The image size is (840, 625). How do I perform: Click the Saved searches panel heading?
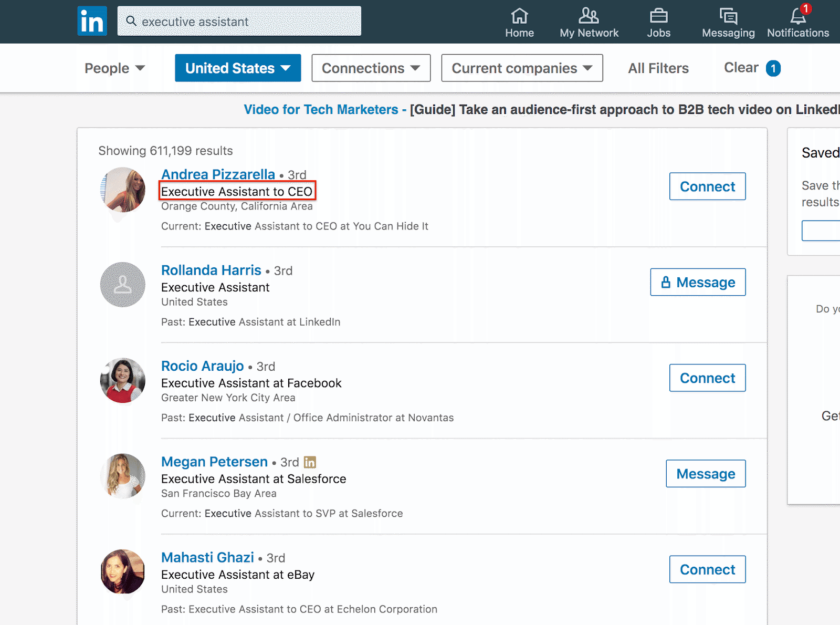[x=821, y=153]
